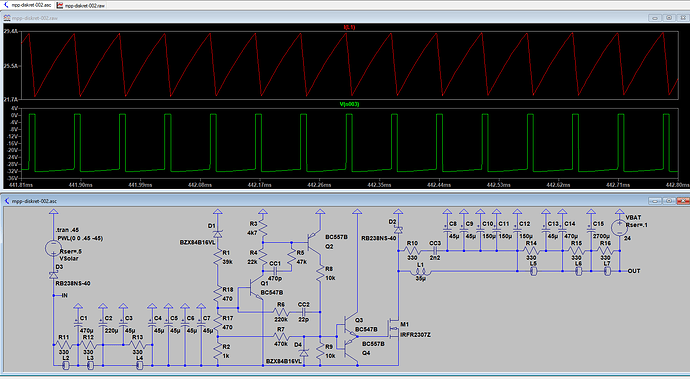Select the R3 resistor symbol
The width and height of the screenshot is (690, 379).
tap(263, 228)
